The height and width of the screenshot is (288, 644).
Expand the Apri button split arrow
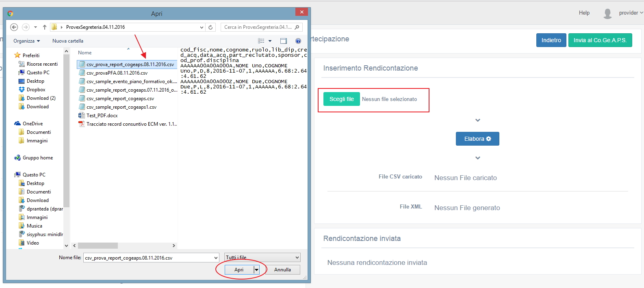click(x=256, y=270)
